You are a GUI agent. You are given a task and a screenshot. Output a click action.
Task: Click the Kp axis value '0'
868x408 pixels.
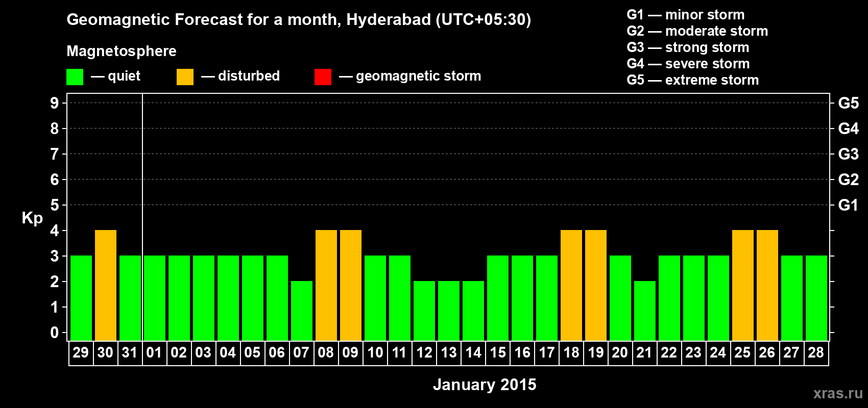coord(55,333)
